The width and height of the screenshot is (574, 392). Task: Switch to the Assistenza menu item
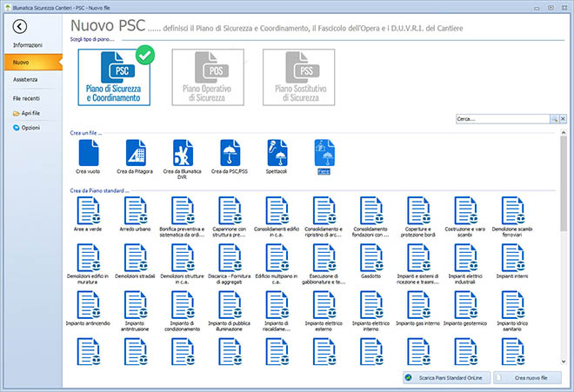(25, 79)
